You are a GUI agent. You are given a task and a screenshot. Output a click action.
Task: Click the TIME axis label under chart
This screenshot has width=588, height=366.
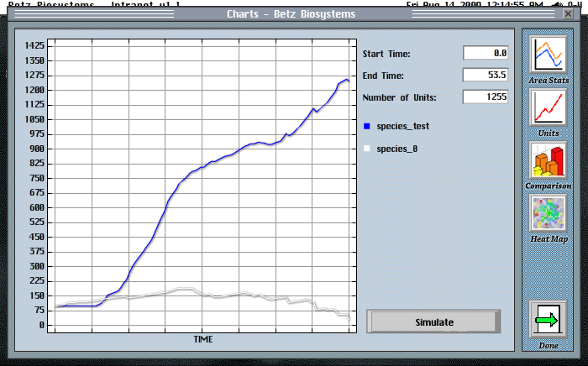(202, 339)
